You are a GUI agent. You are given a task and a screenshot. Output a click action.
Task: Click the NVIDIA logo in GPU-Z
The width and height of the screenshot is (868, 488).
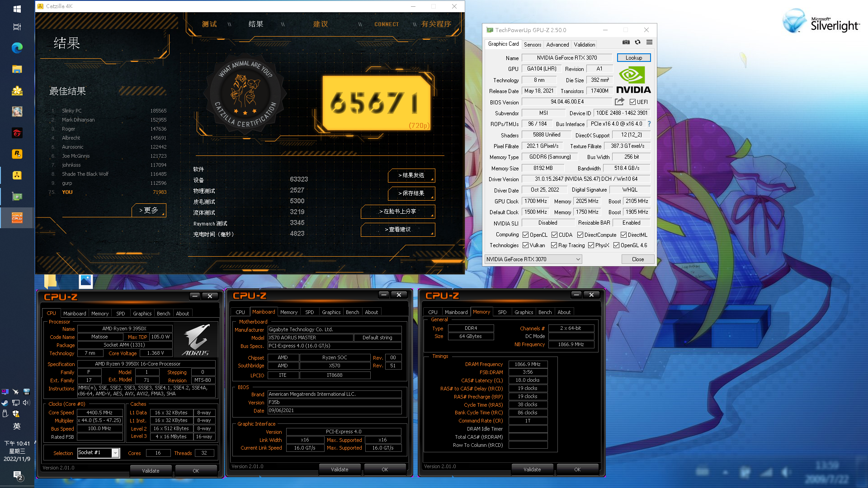pos(633,80)
